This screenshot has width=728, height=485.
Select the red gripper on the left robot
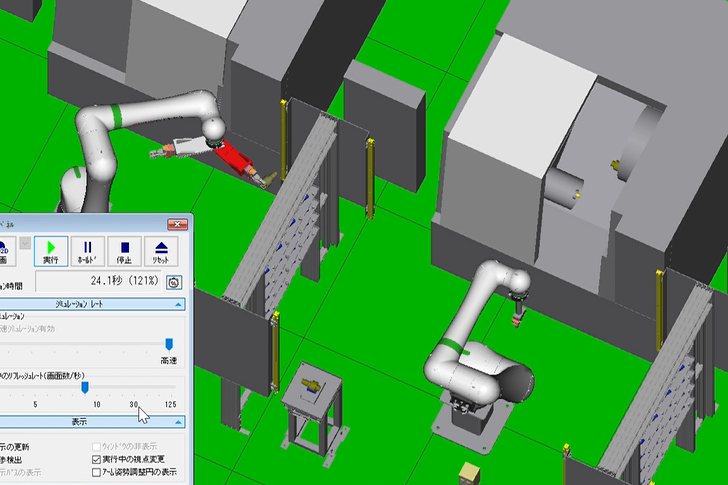[236, 158]
